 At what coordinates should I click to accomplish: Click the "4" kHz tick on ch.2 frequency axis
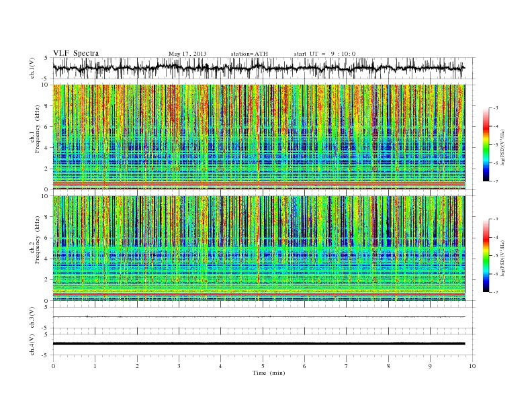[47, 259]
